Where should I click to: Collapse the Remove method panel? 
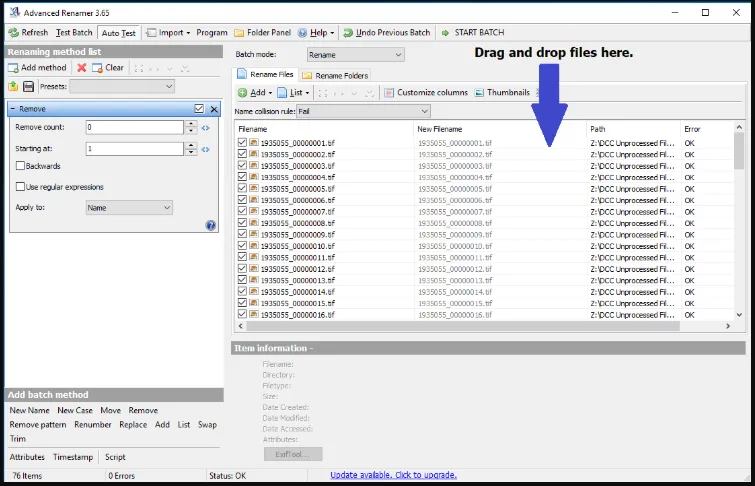coord(13,109)
